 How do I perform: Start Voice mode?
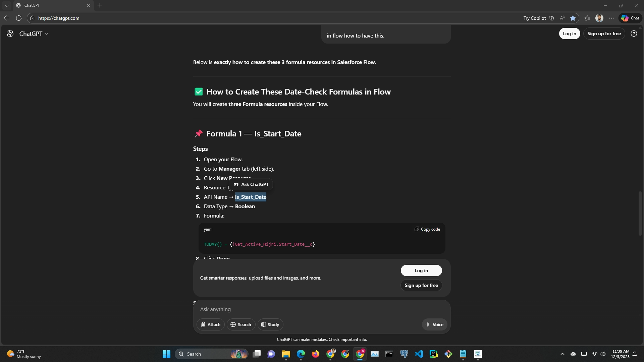pyautogui.click(x=434, y=324)
